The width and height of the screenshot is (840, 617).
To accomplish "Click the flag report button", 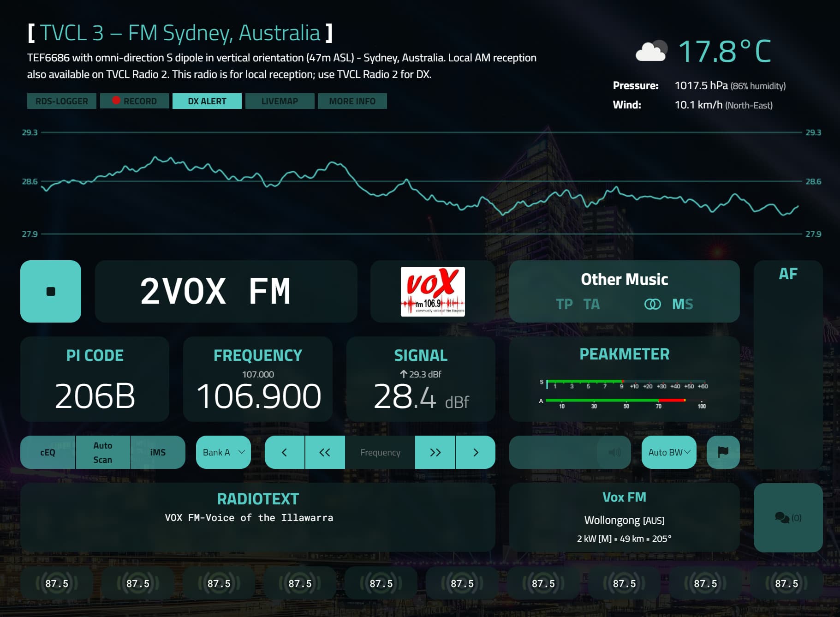I will click(x=723, y=452).
